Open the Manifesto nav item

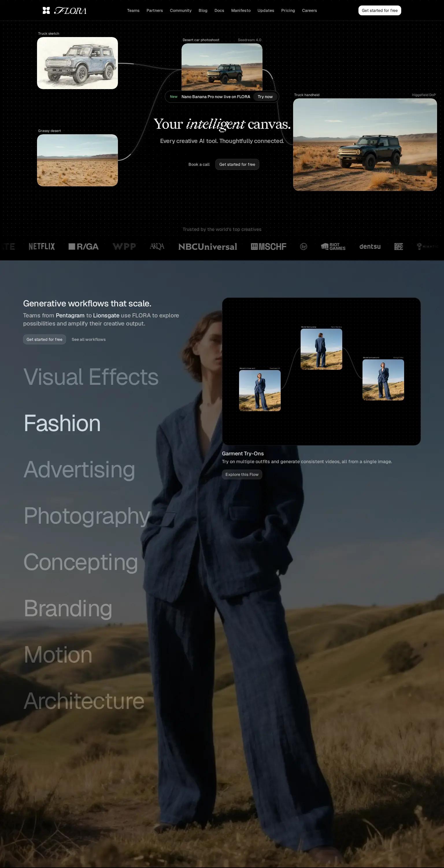tap(241, 10)
